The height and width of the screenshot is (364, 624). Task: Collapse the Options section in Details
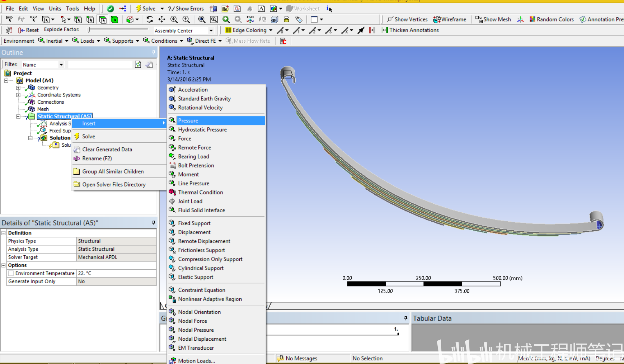click(4, 265)
